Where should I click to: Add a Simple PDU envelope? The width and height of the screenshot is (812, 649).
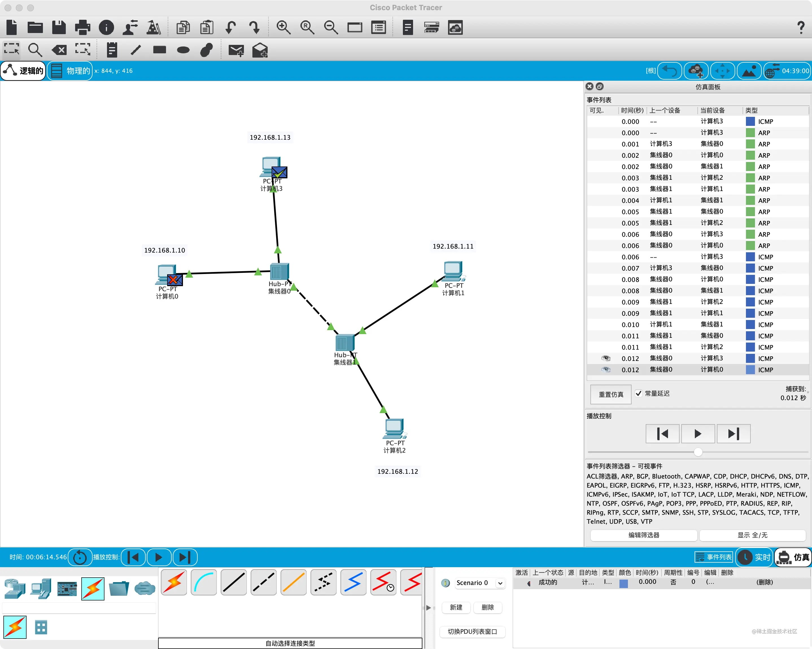(236, 50)
